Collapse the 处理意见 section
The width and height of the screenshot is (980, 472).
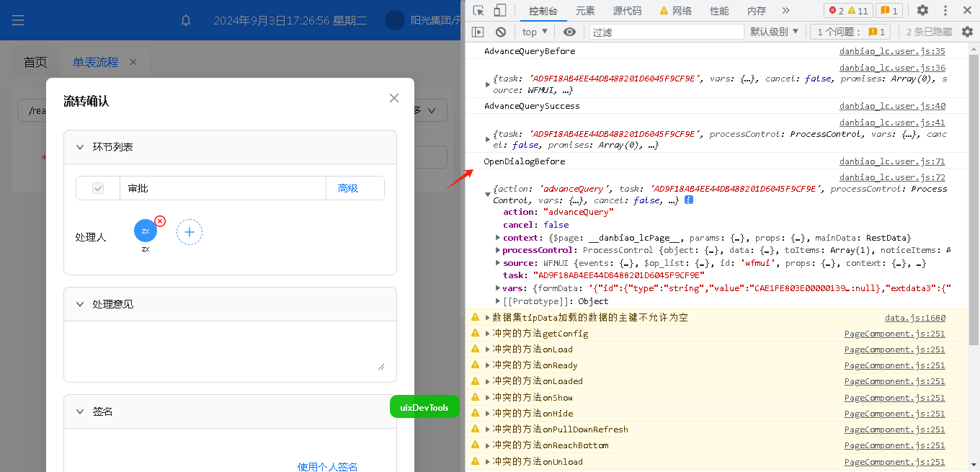pos(80,304)
